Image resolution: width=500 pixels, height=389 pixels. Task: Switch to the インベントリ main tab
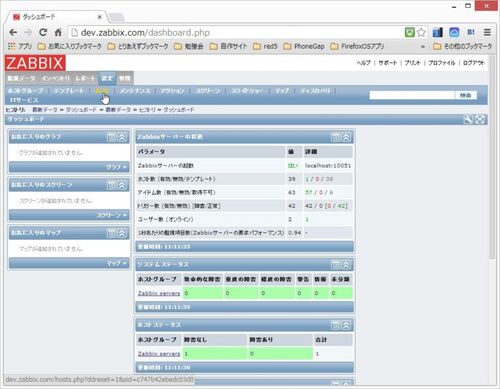[x=56, y=78]
